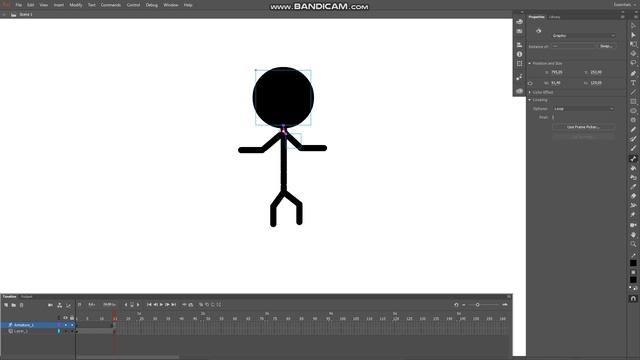Select the Armature layer row
Screen dimensions: 640x360
38,325
